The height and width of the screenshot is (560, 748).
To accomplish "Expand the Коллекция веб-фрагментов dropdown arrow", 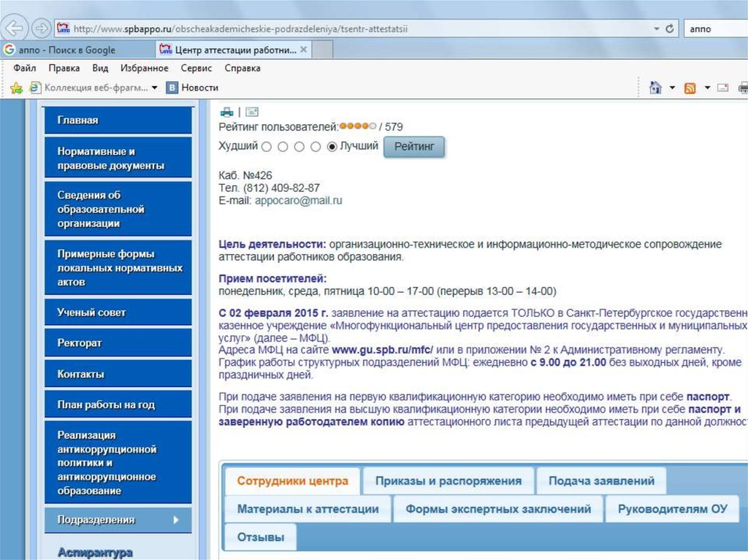I will click(x=154, y=88).
